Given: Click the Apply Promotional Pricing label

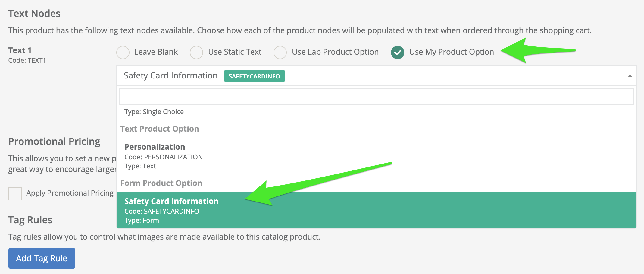Looking at the screenshot, I should 70,193.
